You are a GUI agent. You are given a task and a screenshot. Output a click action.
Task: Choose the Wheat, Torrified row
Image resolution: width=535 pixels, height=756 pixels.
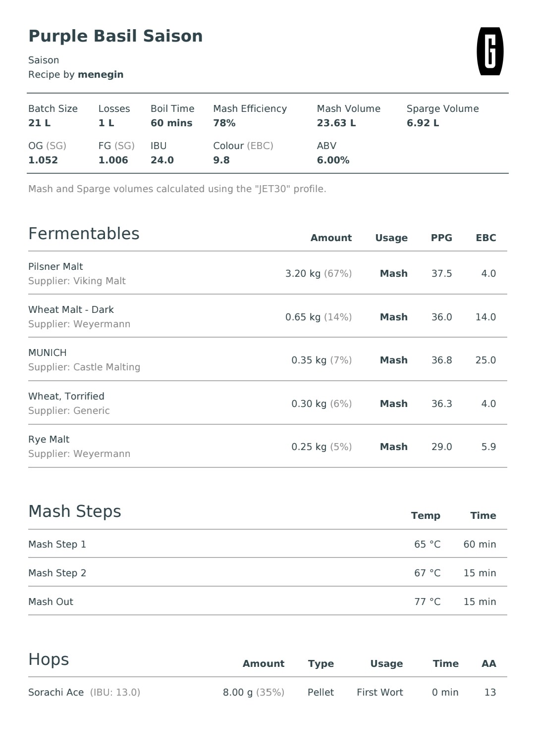267,403
